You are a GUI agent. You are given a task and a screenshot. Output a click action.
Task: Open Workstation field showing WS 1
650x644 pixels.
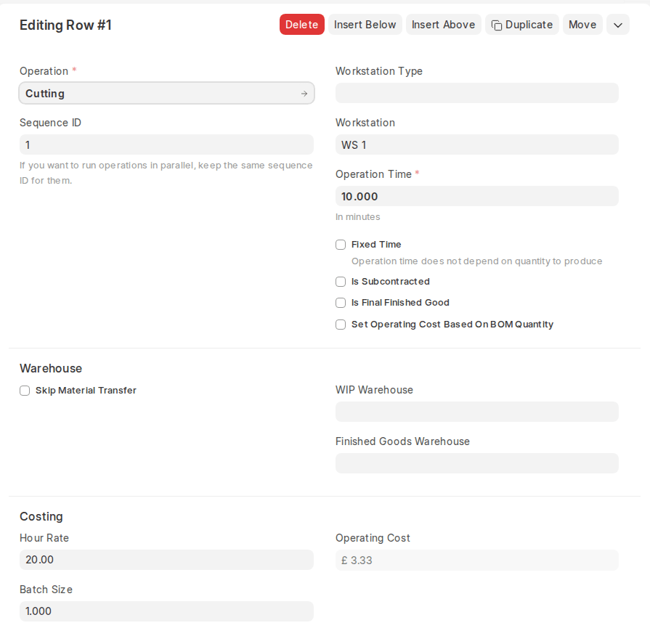(476, 144)
